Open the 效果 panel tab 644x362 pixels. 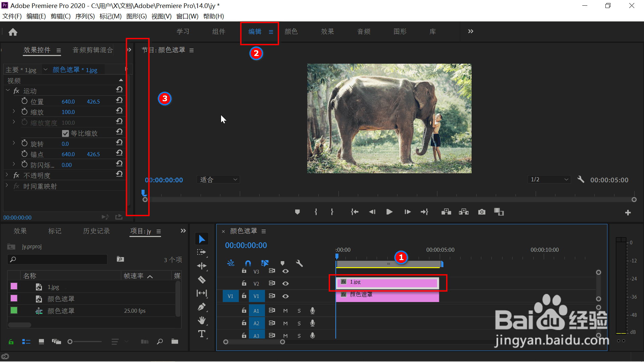click(x=20, y=231)
